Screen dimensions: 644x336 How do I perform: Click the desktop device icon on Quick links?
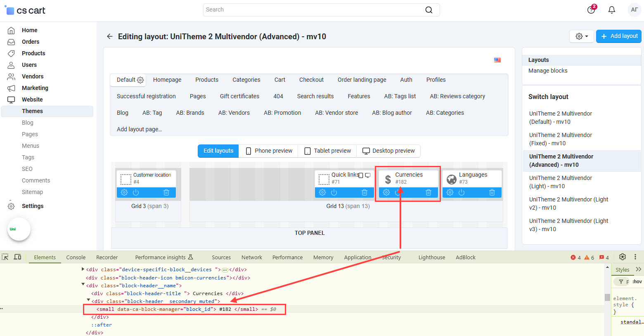point(368,175)
